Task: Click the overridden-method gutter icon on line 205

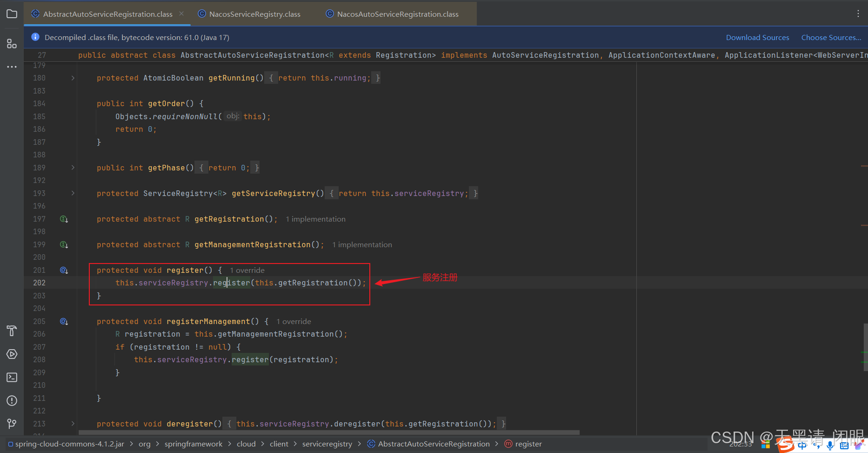Action: (x=64, y=321)
